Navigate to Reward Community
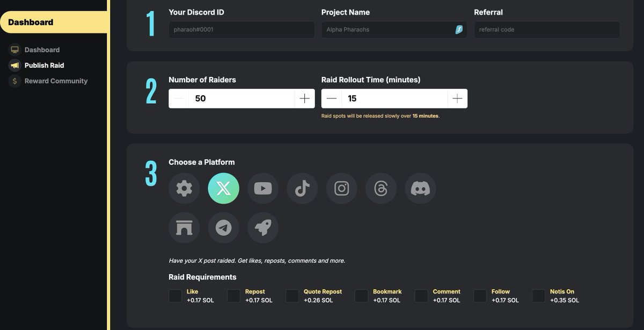 56,81
